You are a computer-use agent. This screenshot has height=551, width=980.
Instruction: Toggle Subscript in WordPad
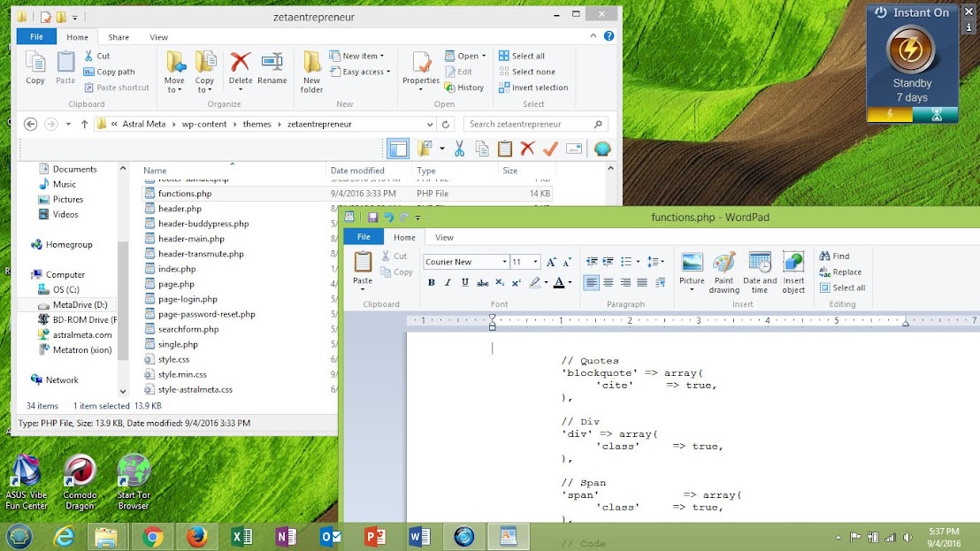coord(500,282)
